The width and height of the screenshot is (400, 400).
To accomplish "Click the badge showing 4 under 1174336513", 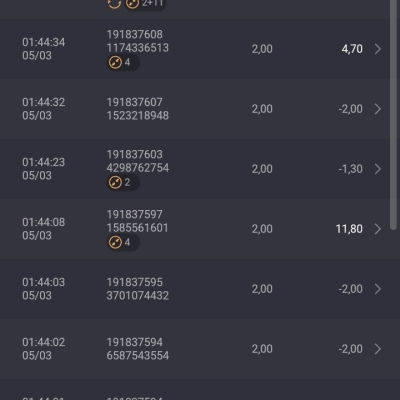I will pyautogui.click(x=123, y=62).
